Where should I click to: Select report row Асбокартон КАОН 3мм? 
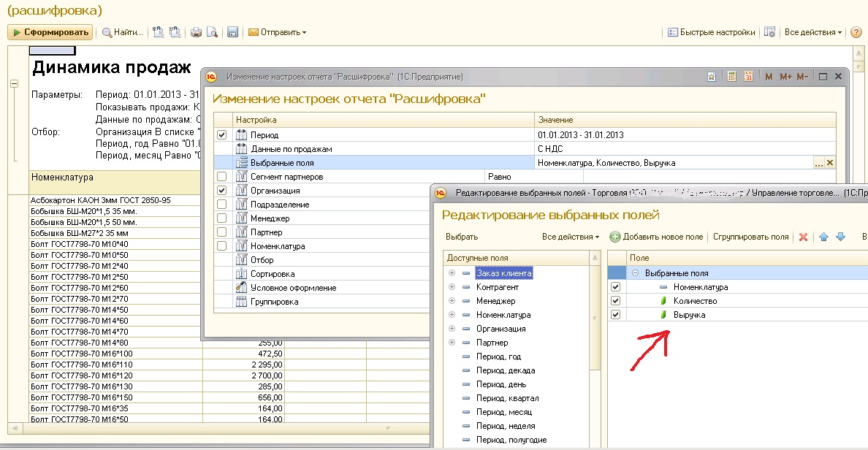[x=115, y=200]
